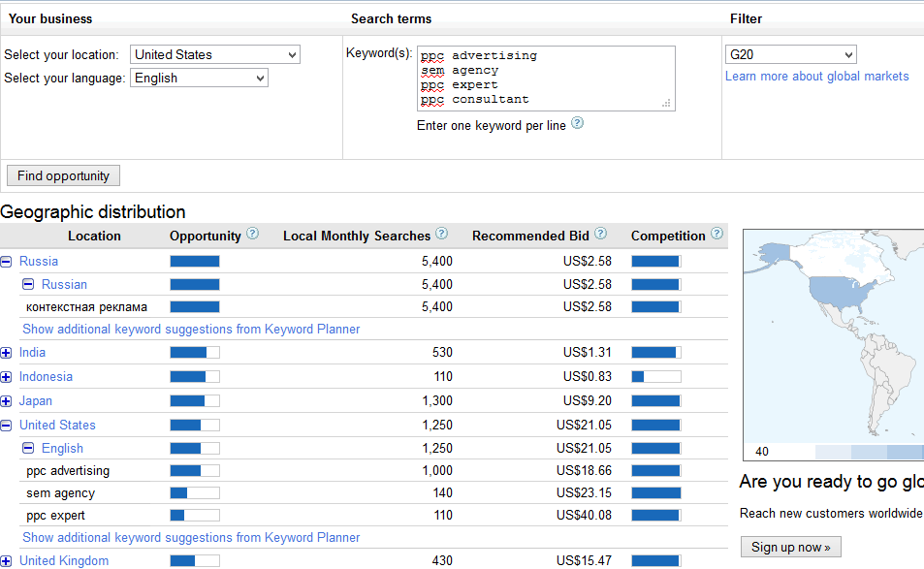Collapse the Russia row

click(7, 262)
